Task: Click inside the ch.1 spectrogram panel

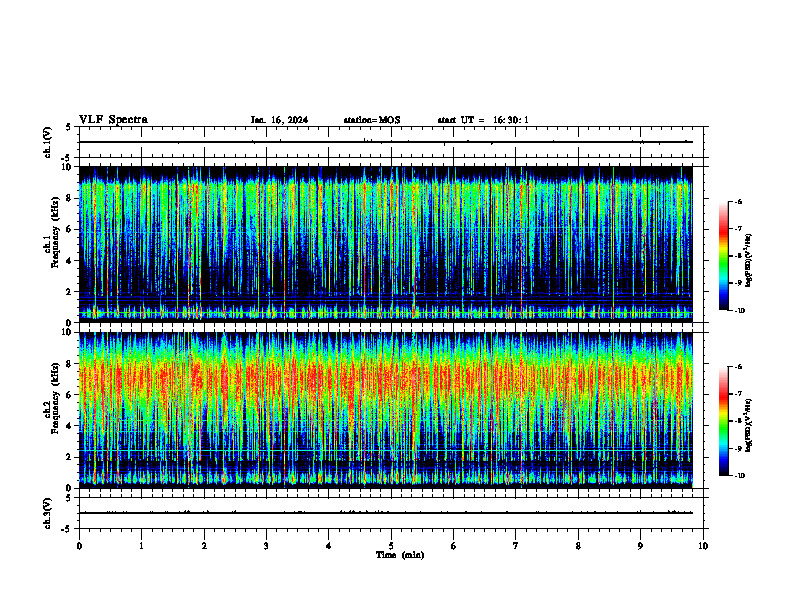Action: (386, 244)
